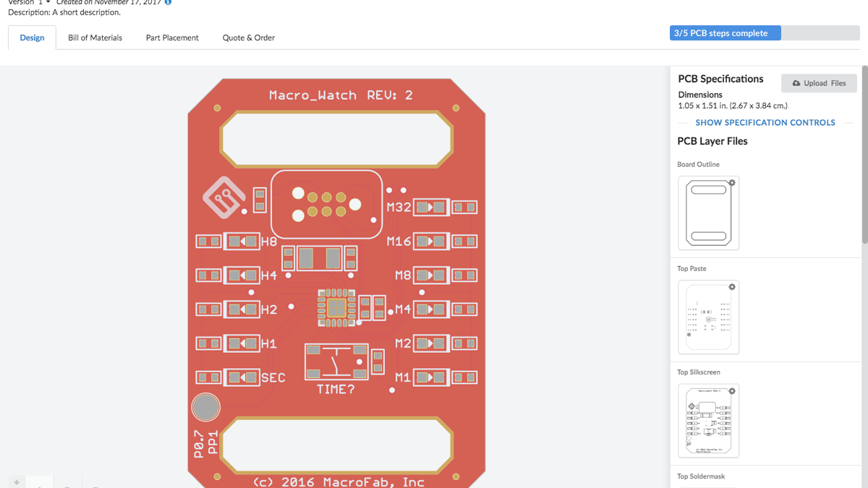
Task: Click the cloud upload icon on Upload Files
Action: click(796, 82)
